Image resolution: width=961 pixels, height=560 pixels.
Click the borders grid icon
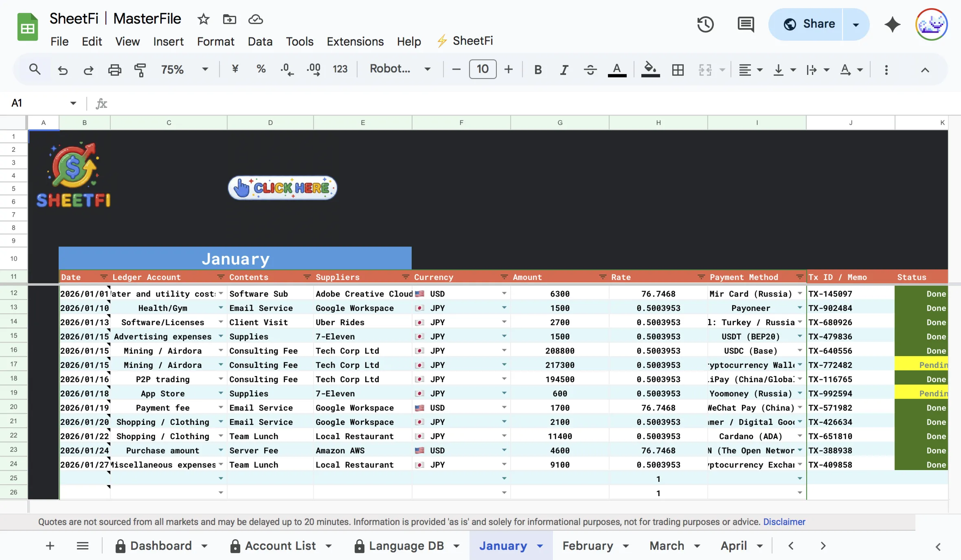[x=678, y=70]
